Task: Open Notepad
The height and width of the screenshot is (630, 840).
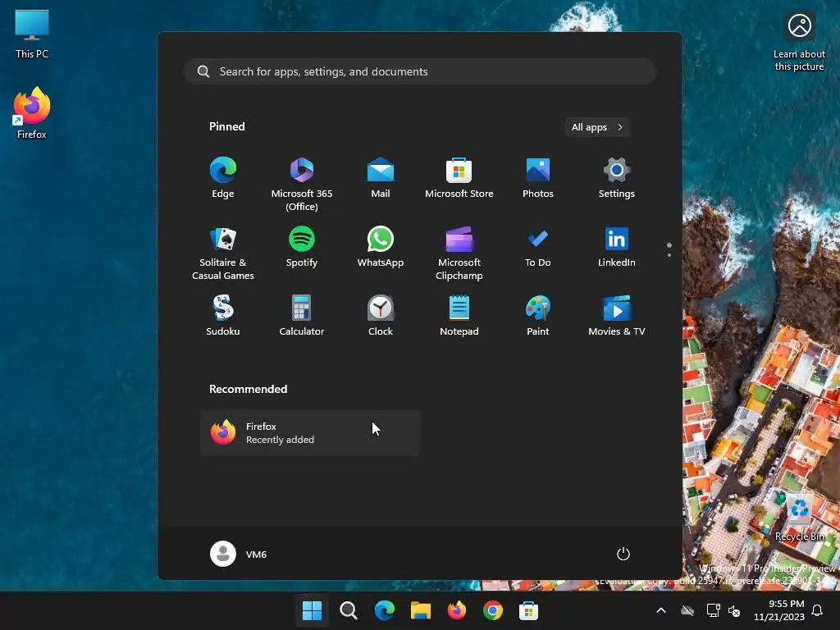Action: click(x=459, y=316)
